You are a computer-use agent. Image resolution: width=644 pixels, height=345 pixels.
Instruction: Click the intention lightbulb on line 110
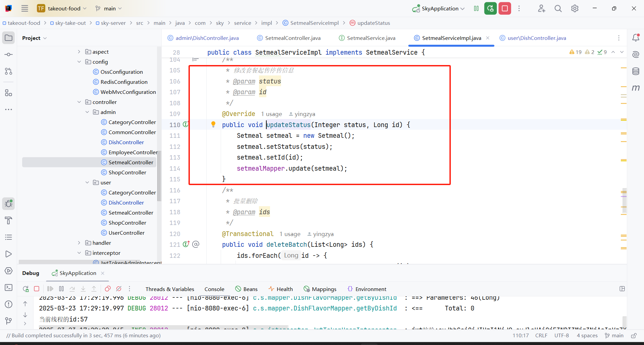(x=213, y=124)
